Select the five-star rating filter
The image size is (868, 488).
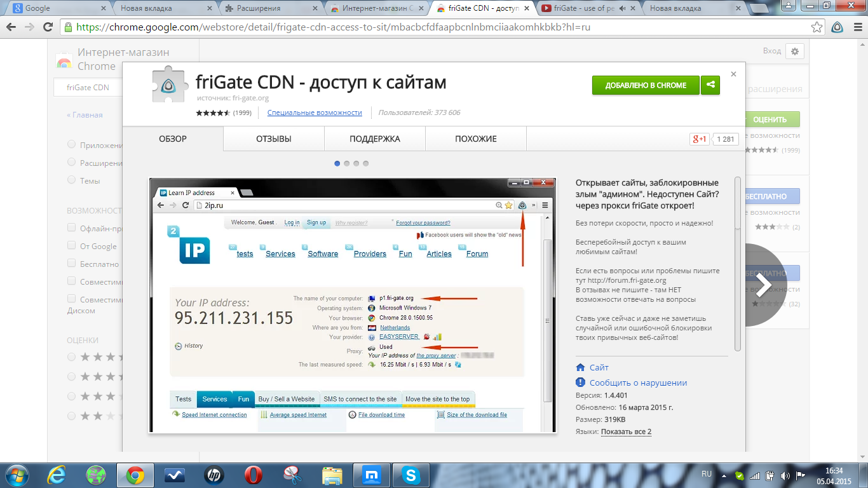pyautogui.click(x=72, y=357)
